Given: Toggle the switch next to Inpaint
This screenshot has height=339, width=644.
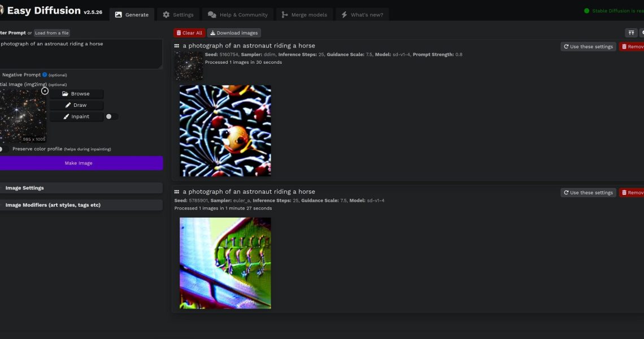Looking at the screenshot, I should (111, 117).
